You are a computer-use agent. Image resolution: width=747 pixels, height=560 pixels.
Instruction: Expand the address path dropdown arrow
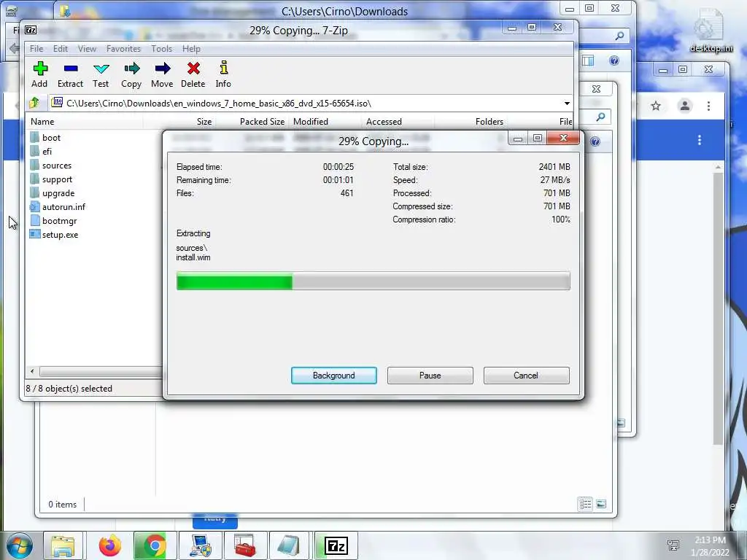(567, 104)
